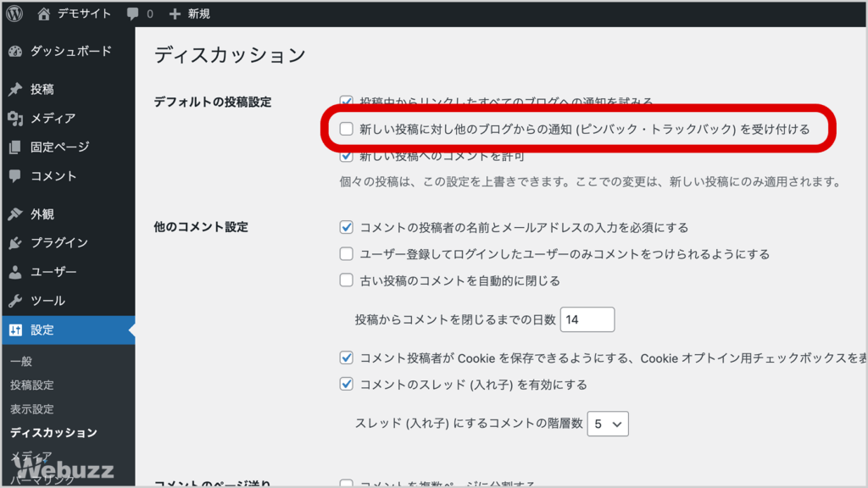Image resolution: width=868 pixels, height=488 pixels.
Task: Click the 投稿 pushpin icon
Action: 15,89
